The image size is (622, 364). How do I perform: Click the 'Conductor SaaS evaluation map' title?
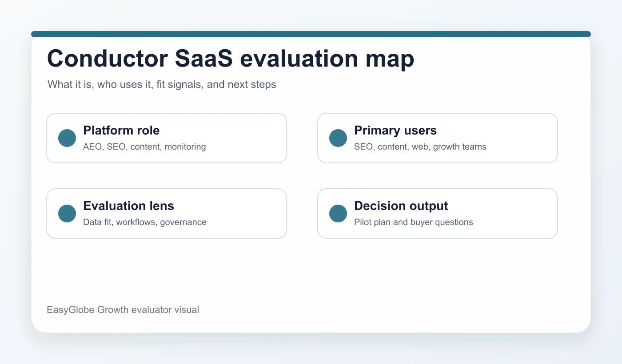pyautogui.click(x=231, y=59)
